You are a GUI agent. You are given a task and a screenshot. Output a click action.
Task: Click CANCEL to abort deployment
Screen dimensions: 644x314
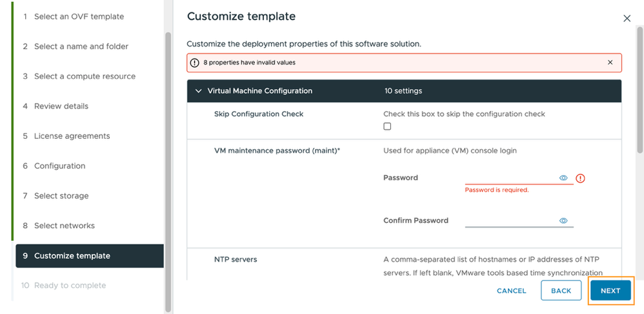[x=512, y=291]
